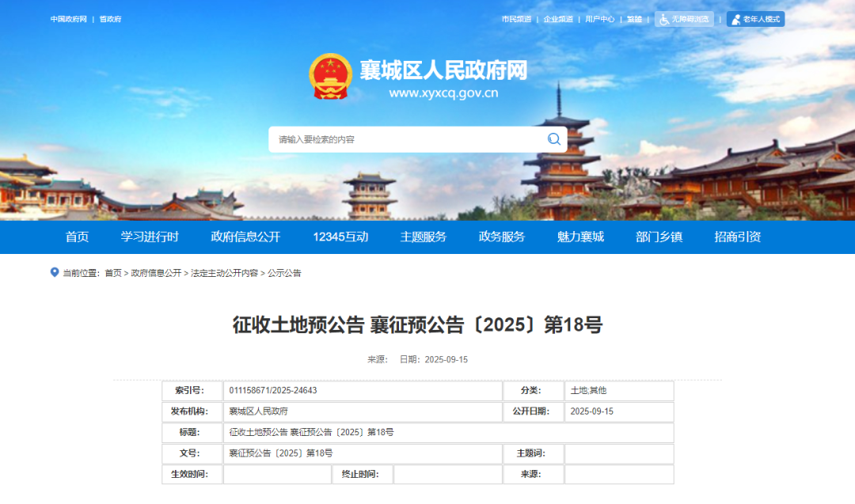Open the 学习进行时 menu item
855x504 pixels.
click(x=150, y=237)
